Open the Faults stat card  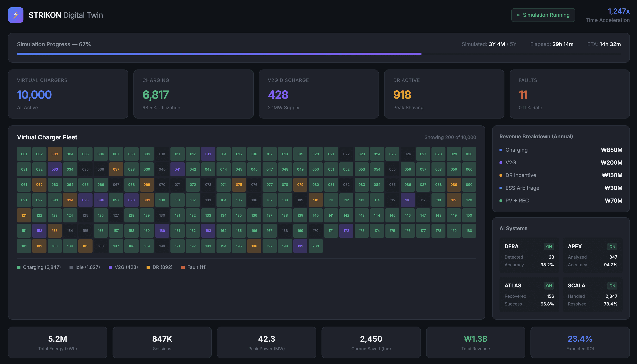click(569, 94)
